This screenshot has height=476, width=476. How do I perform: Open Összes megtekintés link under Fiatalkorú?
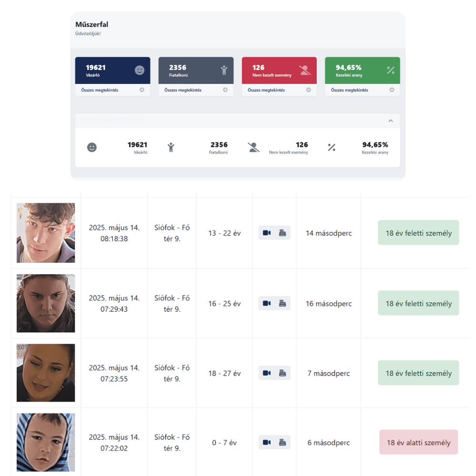(x=183, y=90)
